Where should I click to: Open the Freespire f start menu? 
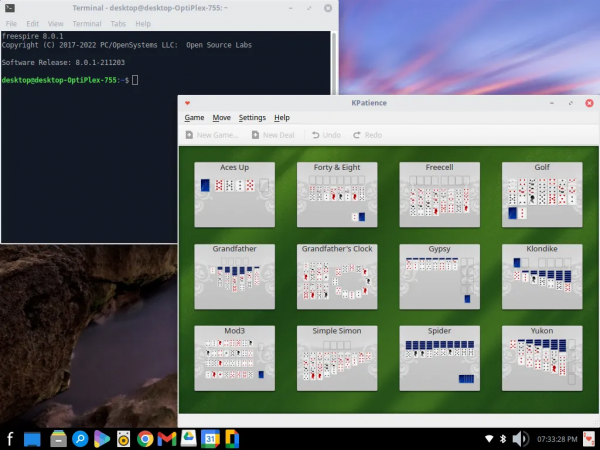10,439
